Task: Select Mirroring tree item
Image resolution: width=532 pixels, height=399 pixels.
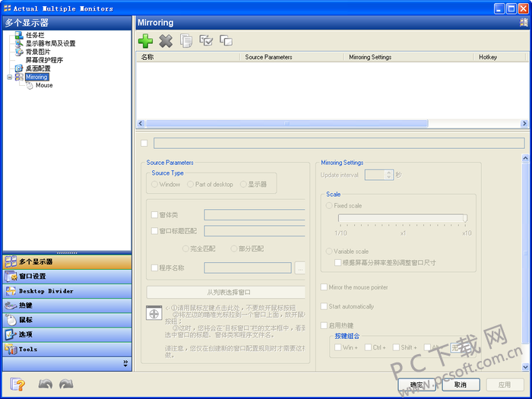Action: (36, 77)
